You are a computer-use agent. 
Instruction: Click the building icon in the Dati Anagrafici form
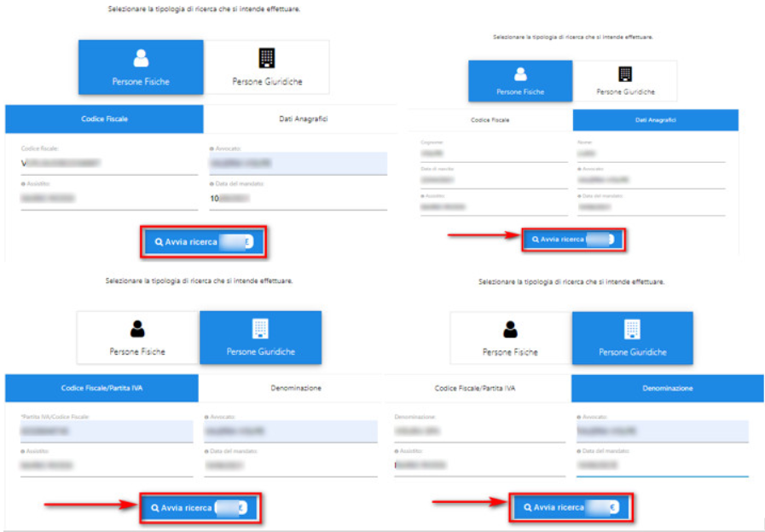[x=625, y=74]
